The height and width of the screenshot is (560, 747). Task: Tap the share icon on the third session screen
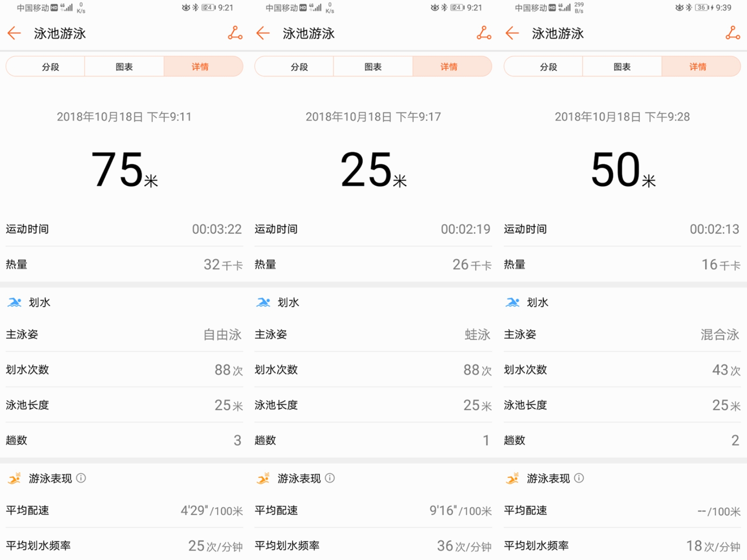tap(733, 33)
